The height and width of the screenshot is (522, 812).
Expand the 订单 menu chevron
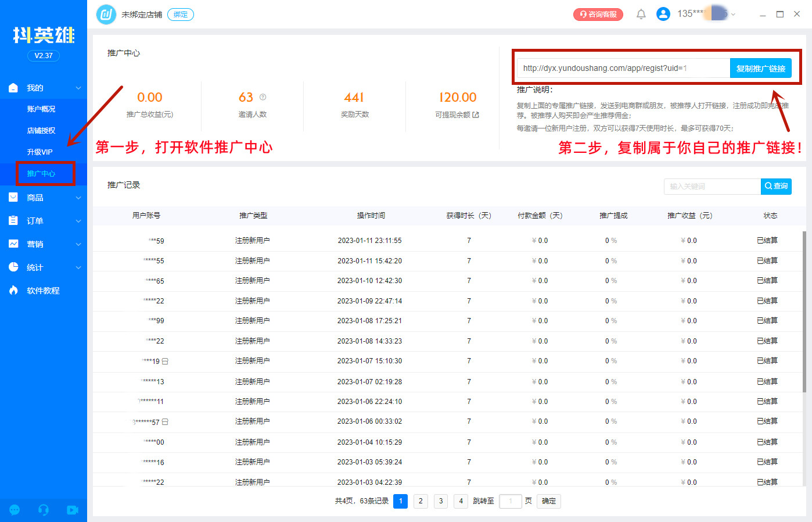click(78, 221)
